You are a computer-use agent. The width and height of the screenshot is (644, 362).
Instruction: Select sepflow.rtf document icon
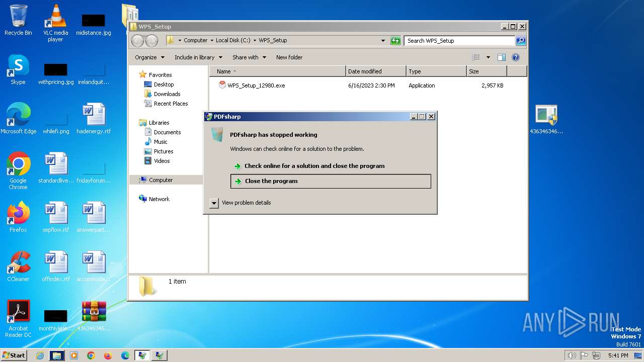[x=56, y=217]
